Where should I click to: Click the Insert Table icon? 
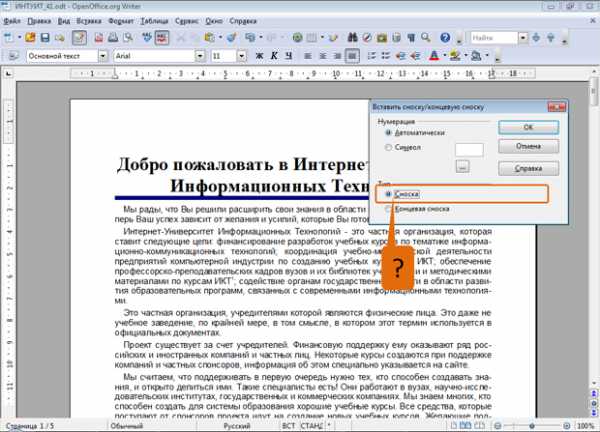point(312,37)
